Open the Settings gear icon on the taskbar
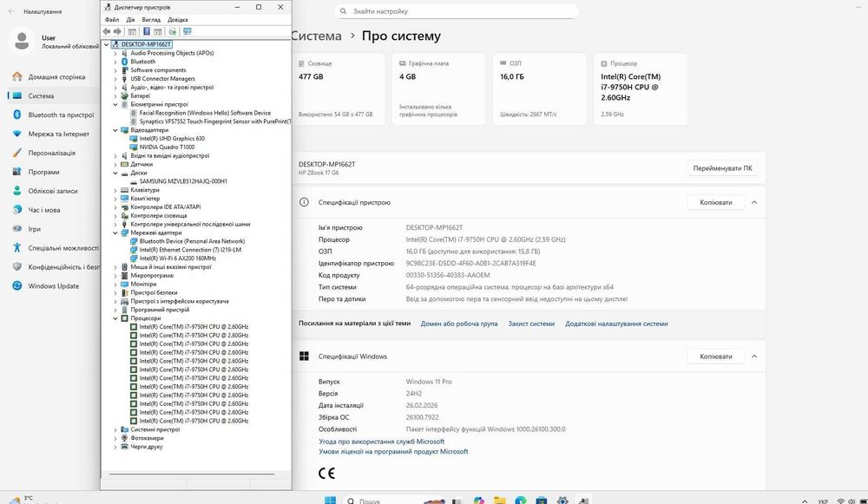Image resolution: width=868 pixels, height=504 pixels. [x=562, y=501]
